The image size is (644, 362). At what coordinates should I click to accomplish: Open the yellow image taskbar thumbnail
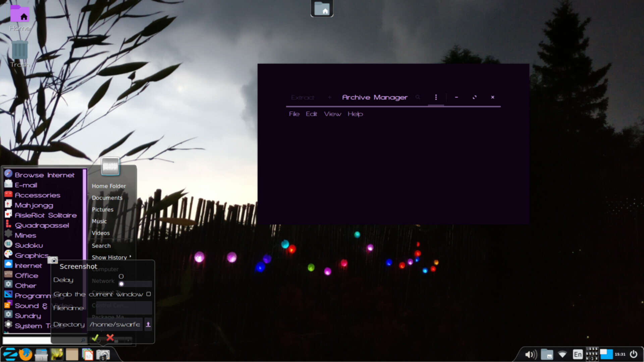click(x=57, y=354)
